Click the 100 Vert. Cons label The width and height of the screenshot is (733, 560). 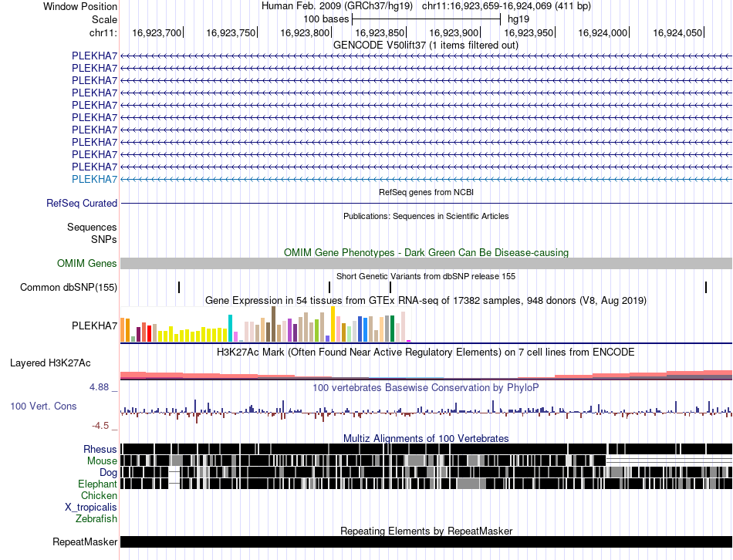click(43, 407)
